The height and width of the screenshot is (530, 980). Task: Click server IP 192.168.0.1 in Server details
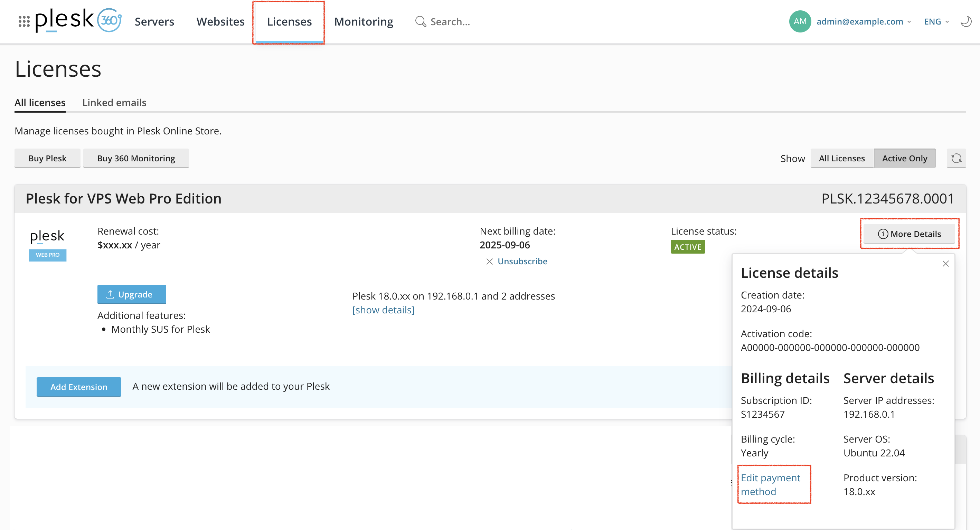pyautogui.click(x=869, y=414)
